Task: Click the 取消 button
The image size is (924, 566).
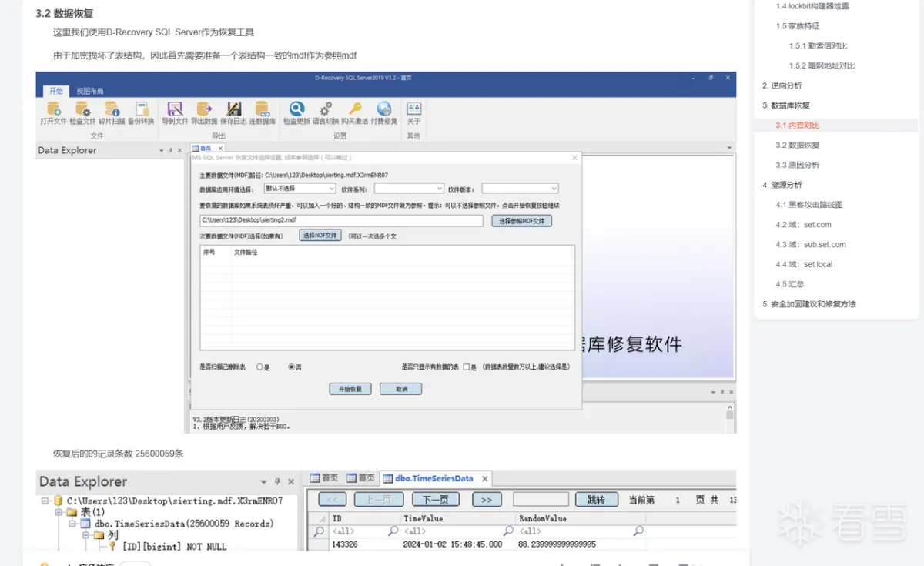Action: pos(401,389)
